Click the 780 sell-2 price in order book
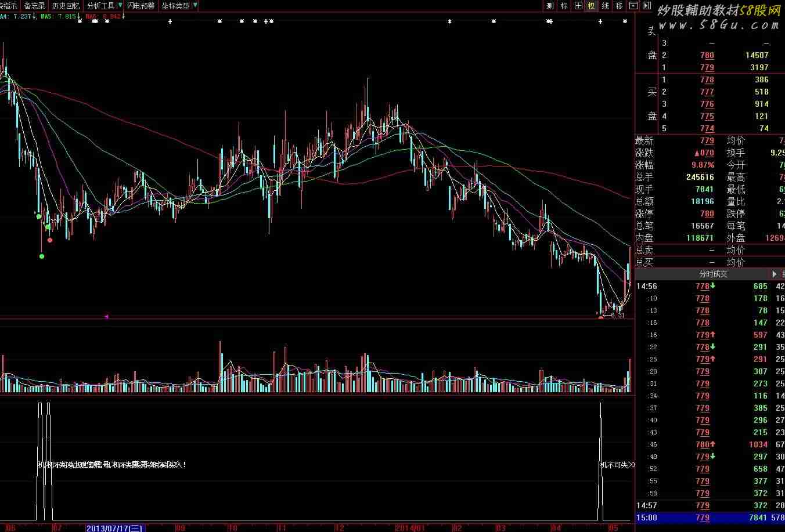This screenshot has width=785, height=532. click(x=707, y=55)
